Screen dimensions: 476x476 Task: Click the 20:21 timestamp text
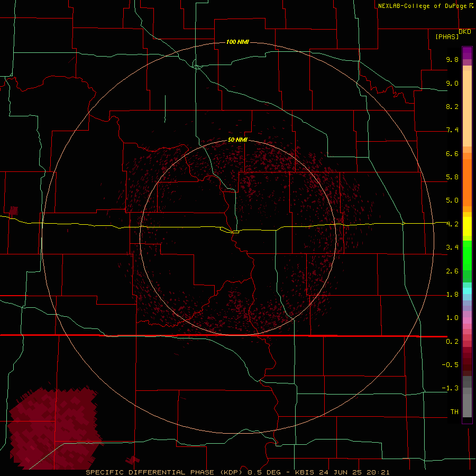coord(378,472)
